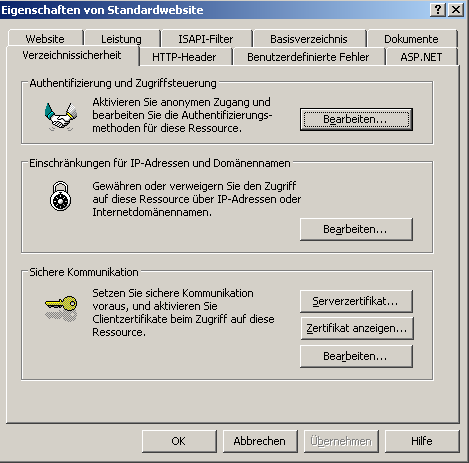Switch to the ASP.NET tab
469x463 pixels.
[x=422, y=57]
